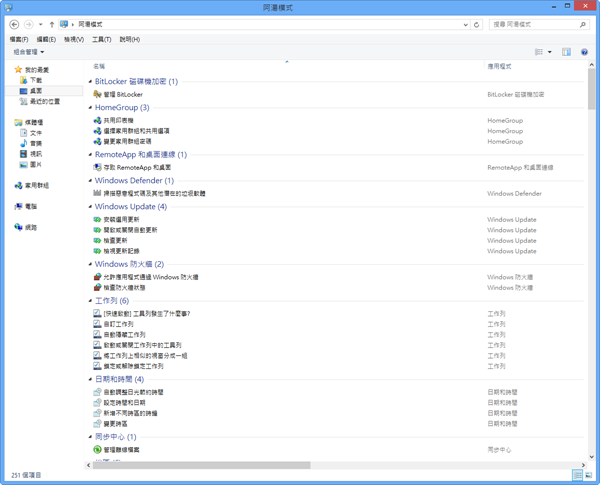
Task: Collapse the Windows Defender (1) group
Action: click(x=90, y=181)
